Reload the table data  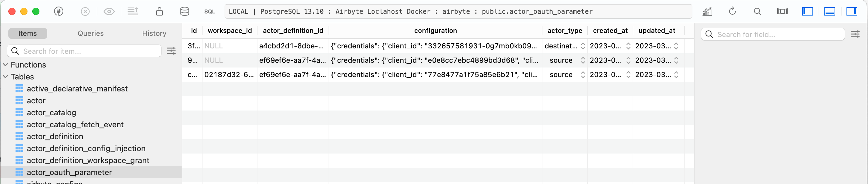click(x=732, y=11)
